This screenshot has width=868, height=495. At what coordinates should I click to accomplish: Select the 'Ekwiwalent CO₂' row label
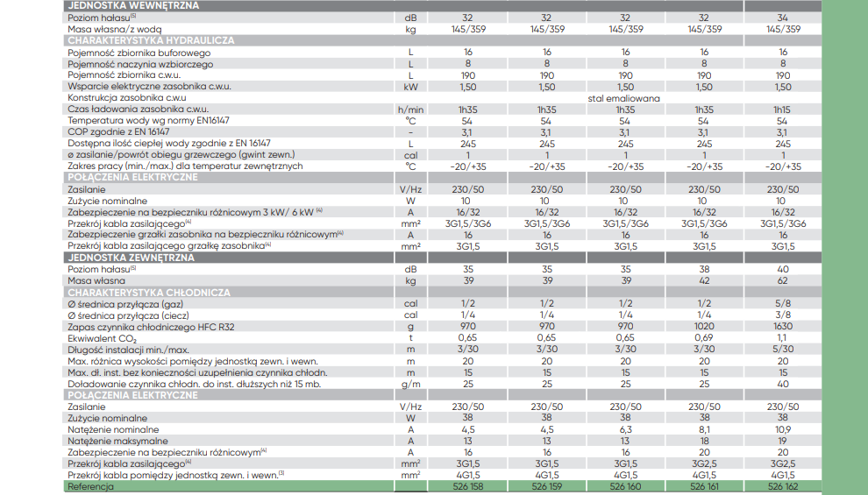tap(104, 338)
